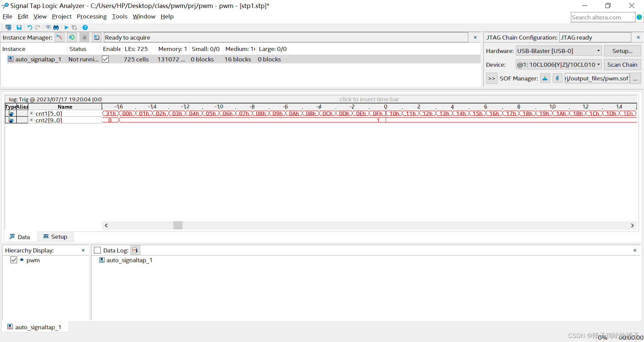Program device using SOF Manager download icon
This screenshot has width=644, height=342.
[x=545, y=78]
